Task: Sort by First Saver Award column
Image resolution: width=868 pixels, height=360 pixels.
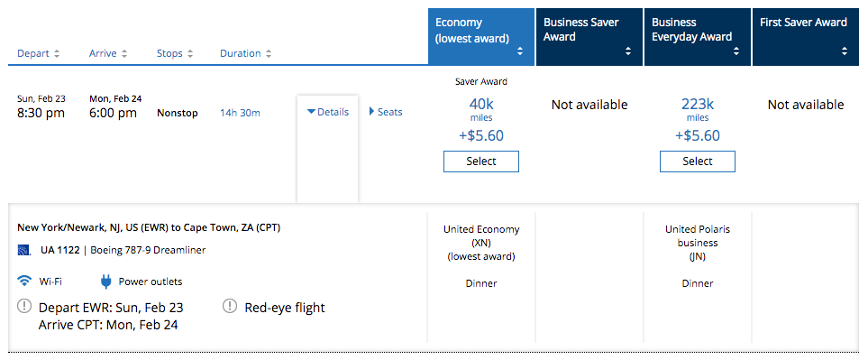Action: (x=806, y=37)
